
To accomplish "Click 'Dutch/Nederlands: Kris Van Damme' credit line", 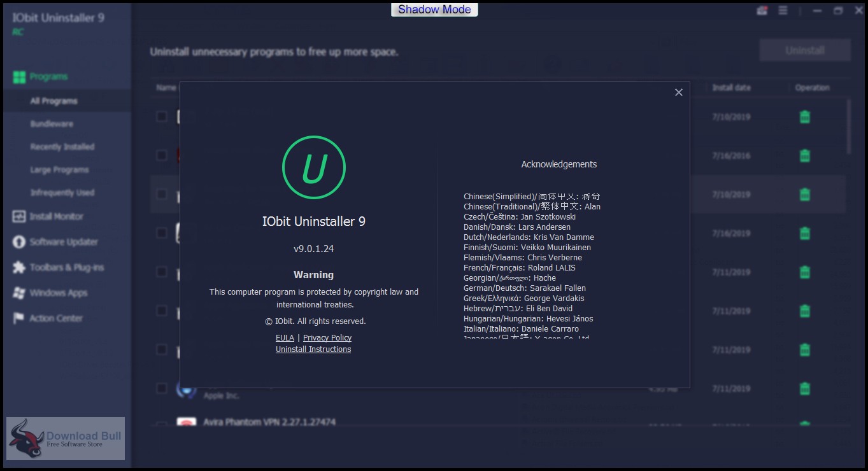I will tap(529, 237).
